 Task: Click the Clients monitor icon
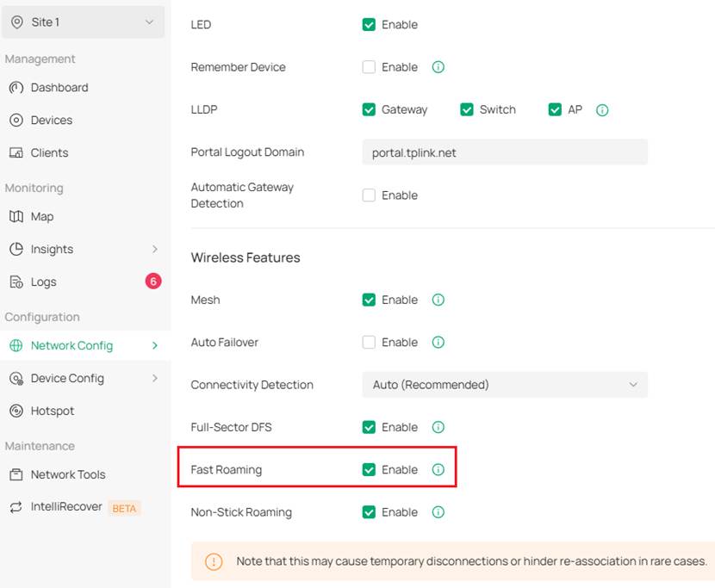pyautogui.click(x=16, y=152)
